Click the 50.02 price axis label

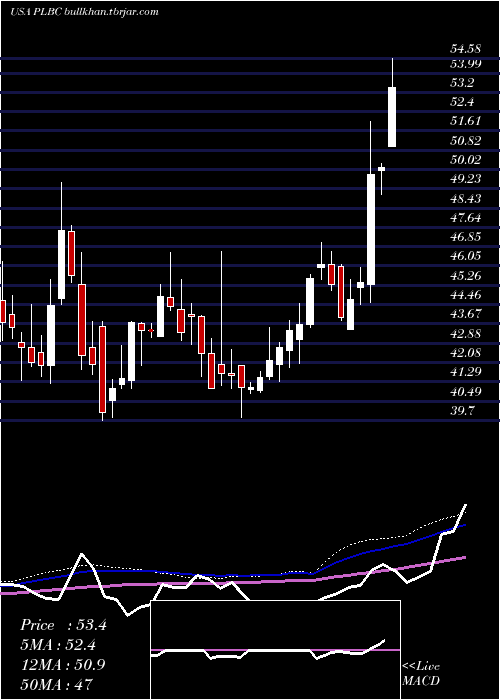(465, 160)
